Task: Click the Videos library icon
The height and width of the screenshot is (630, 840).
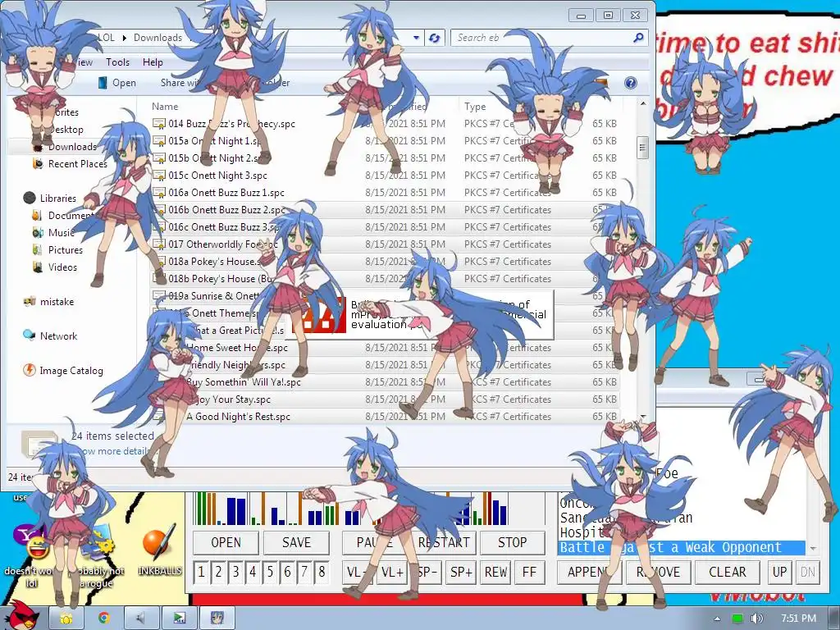Action: (x=38, y=267)
